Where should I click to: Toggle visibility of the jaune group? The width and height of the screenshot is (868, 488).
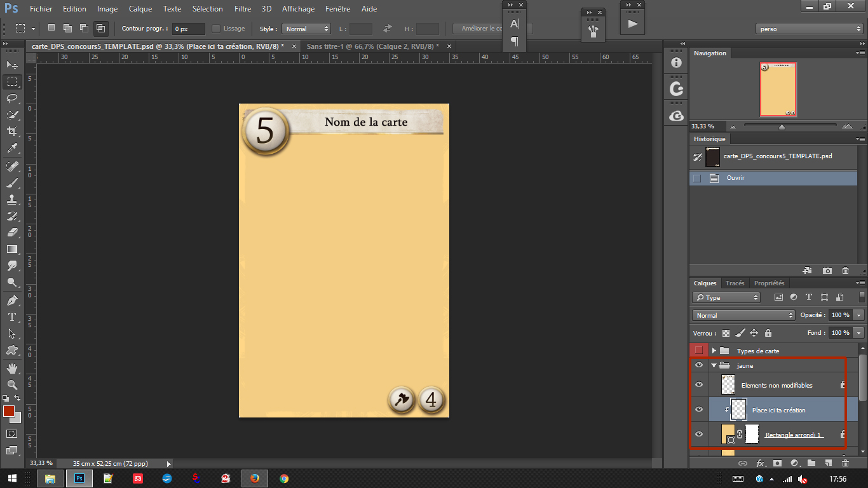pos(699,365)
